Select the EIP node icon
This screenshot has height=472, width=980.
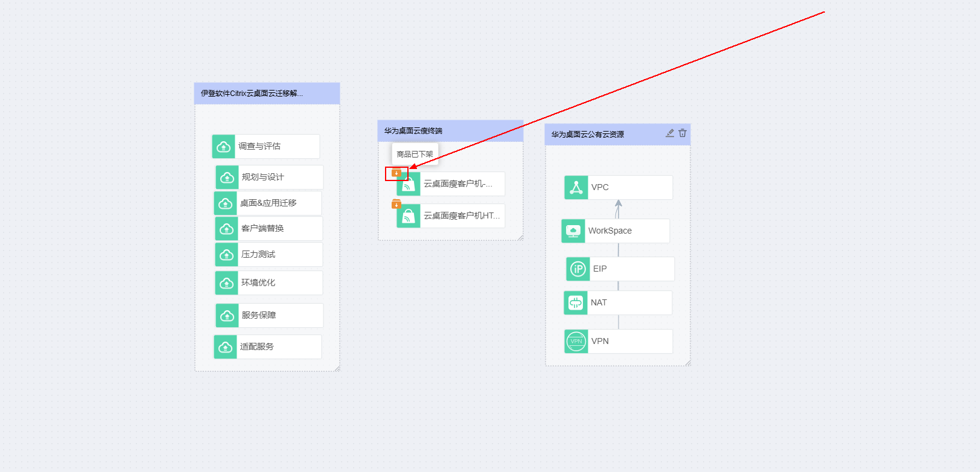[578, 269]
